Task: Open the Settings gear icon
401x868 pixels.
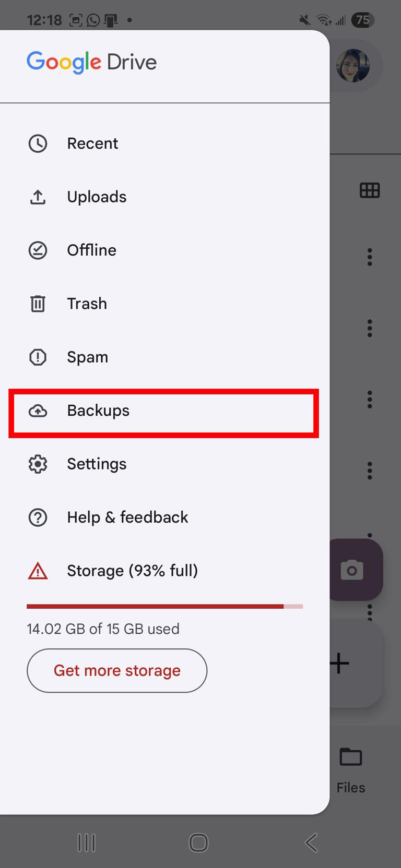Action: coord(37,464)
